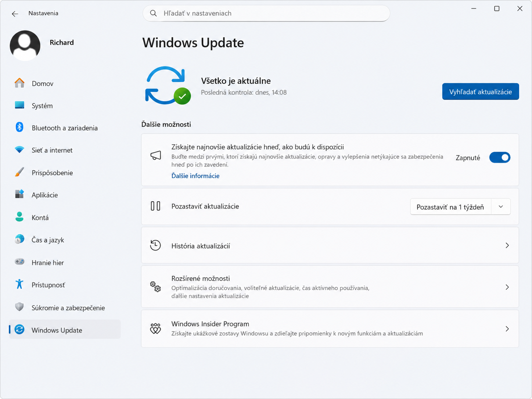Image resolution: width=532 pixels, height=399 pixels.
Task: Click the Hľadať v nastaveniach search field
Action: point(266,13)
